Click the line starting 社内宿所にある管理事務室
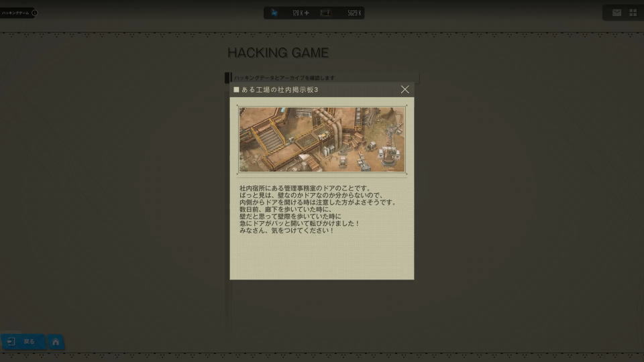The image size is (644, 362). pos(305,188)
